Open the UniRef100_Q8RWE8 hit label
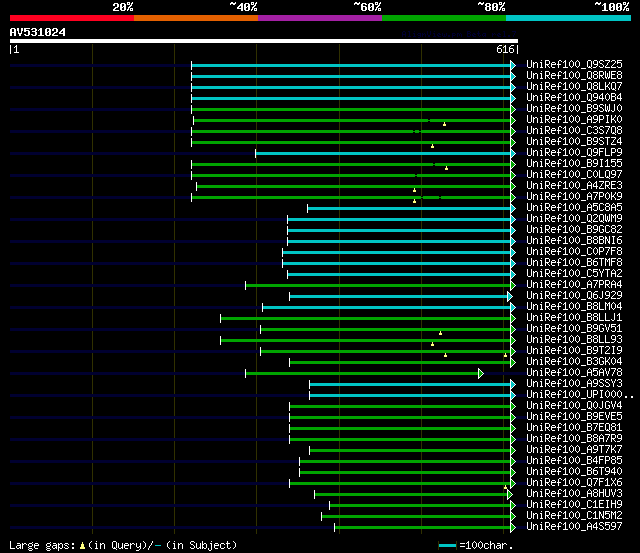The width and height of the screenshot is (640, 553). (x=574, y=76)
